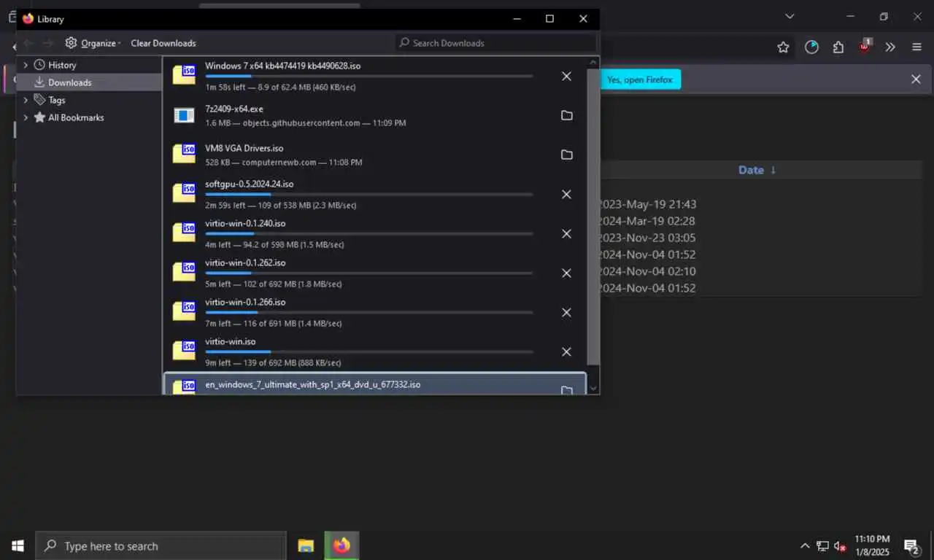Click the softgpu-0.5.2024.24.iso progress bar
Image resolution: width=934 pixels, height=560 pixels.
click(x=368, y=194)
